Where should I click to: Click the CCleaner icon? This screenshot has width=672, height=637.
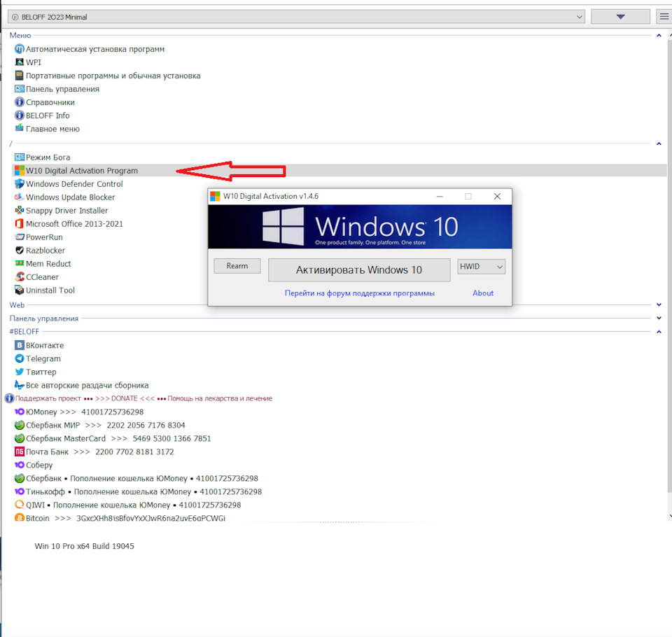click(x=20, y=277)
